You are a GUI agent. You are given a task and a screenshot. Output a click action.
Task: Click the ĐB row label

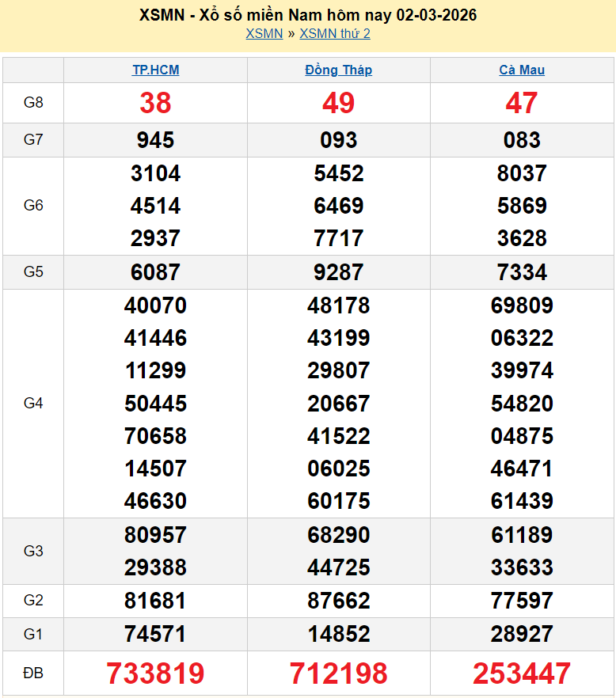click(33, 673)
